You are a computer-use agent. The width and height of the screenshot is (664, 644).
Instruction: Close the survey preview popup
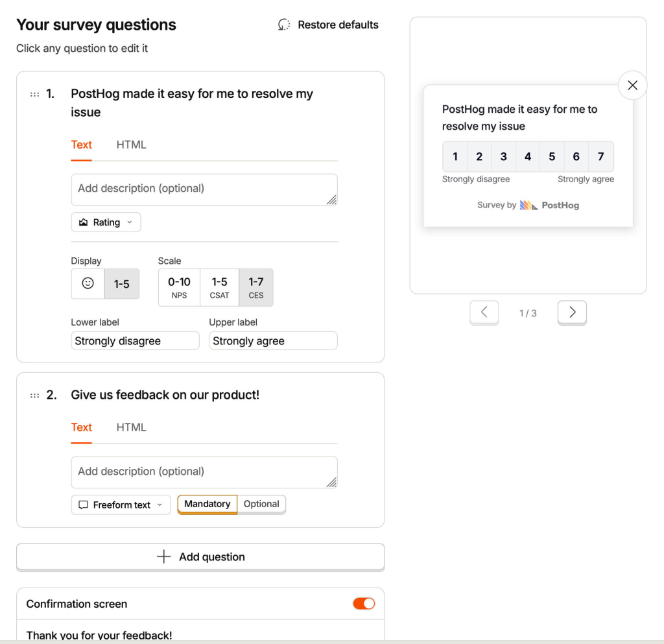click(633, 85)
